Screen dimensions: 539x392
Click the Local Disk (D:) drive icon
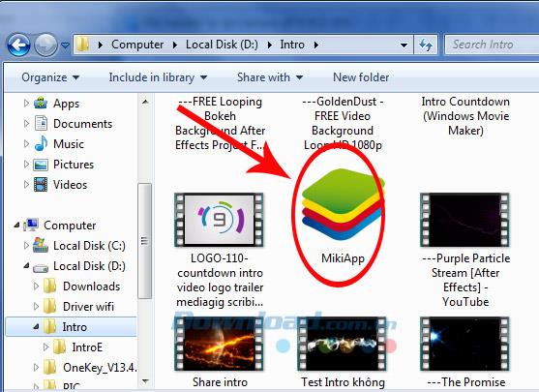click(x=41, y=268)
